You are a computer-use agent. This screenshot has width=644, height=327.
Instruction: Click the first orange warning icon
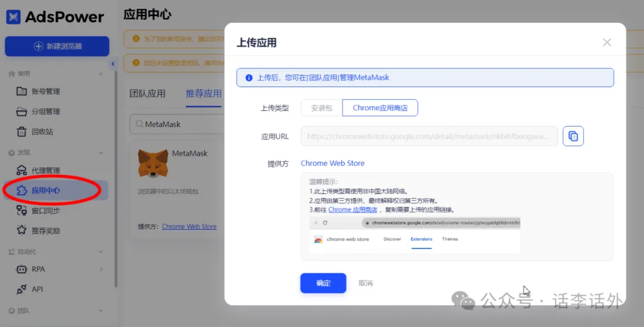click(136, 39)
